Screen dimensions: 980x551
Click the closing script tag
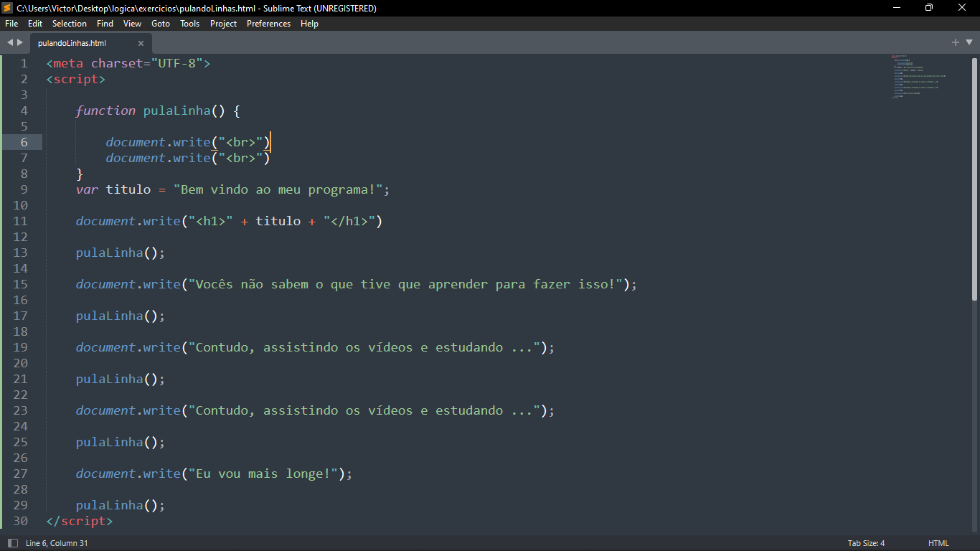click(x=80, y=521)
